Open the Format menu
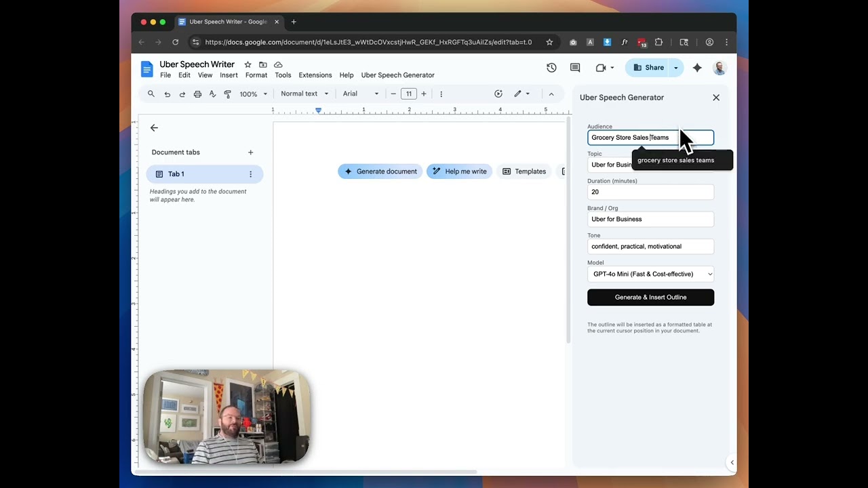This screenshot has height=488, width=868. point(256,75)
